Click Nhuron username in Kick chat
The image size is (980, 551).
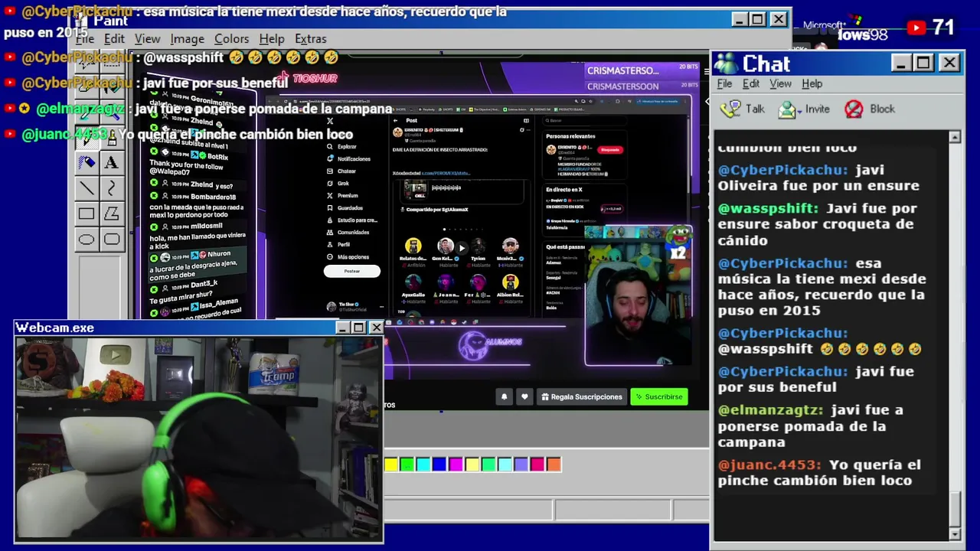218,253
